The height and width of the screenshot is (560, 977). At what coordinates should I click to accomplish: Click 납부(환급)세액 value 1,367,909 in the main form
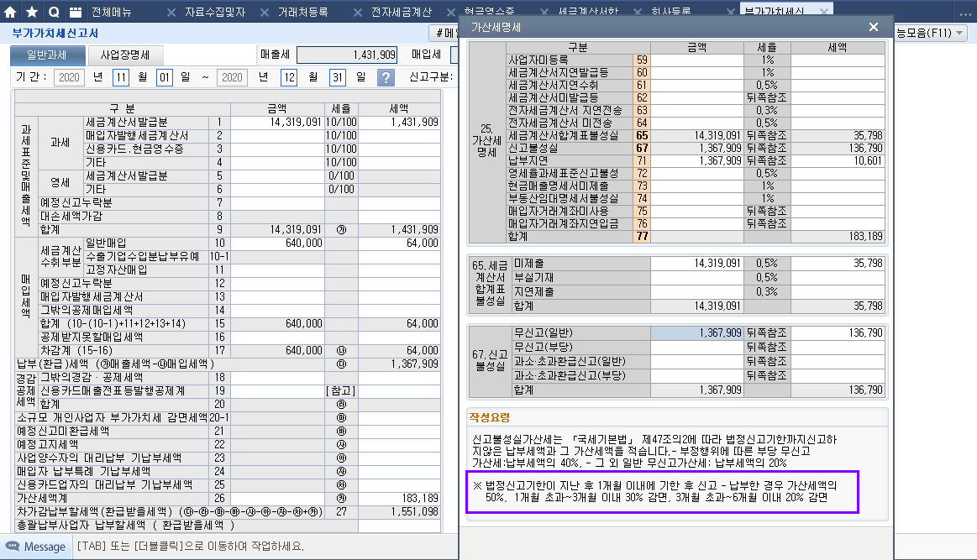399,364
